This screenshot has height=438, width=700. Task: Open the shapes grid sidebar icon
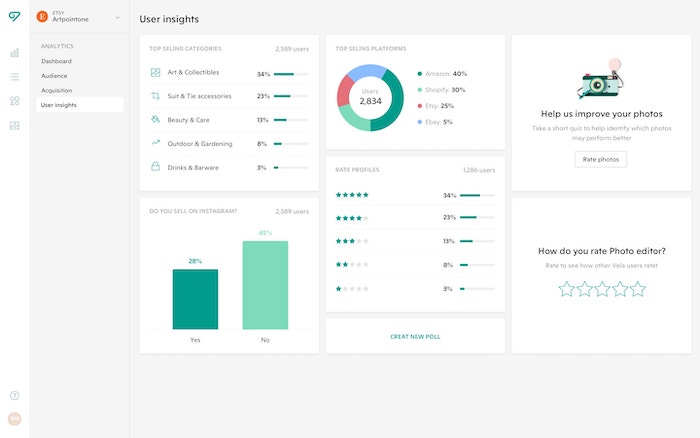click(15, 101)
